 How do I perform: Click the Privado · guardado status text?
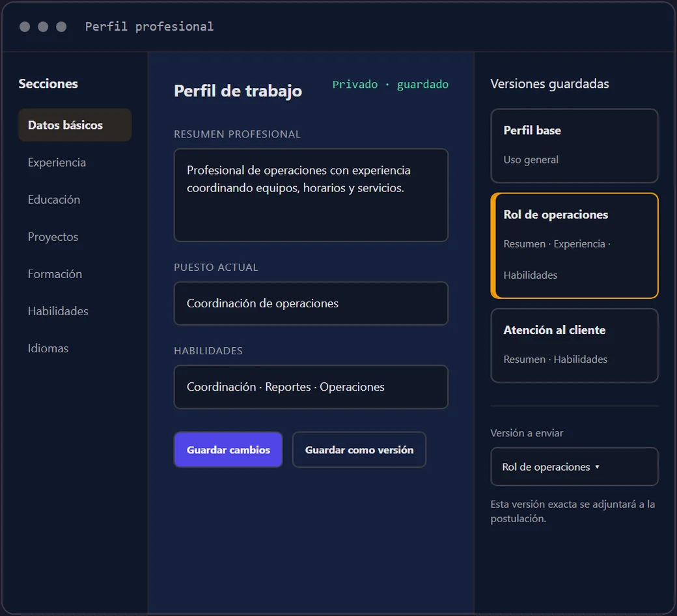coord(391,84)
